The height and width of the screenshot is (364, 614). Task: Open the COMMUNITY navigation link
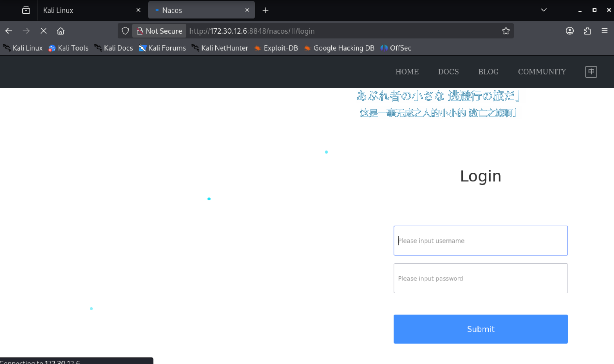coord(542,71)
